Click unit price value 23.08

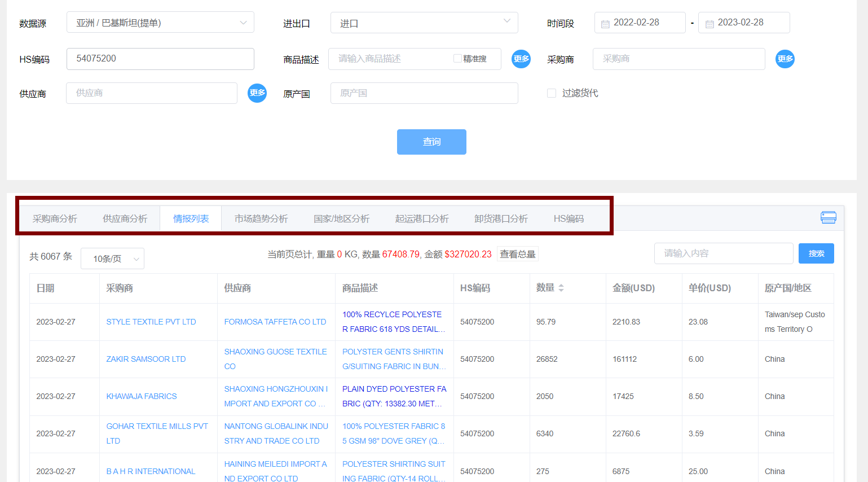(x=698, y=322)
